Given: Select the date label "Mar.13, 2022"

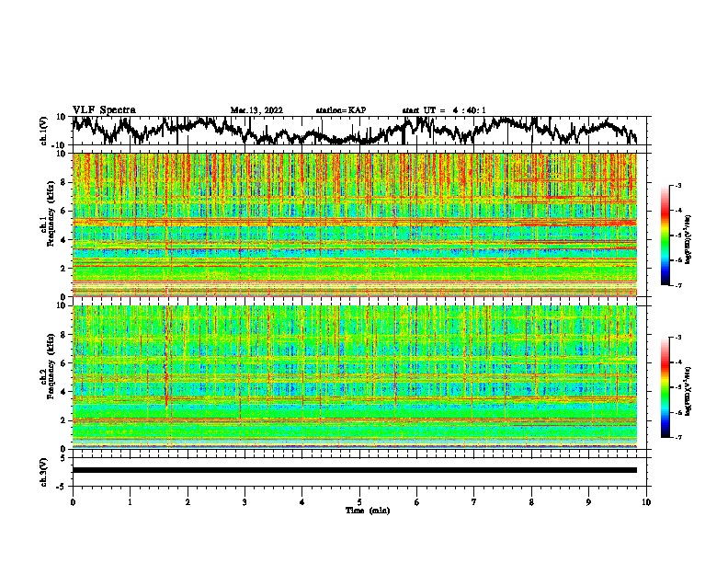Looking at the screenshot, I should point(256,110).
